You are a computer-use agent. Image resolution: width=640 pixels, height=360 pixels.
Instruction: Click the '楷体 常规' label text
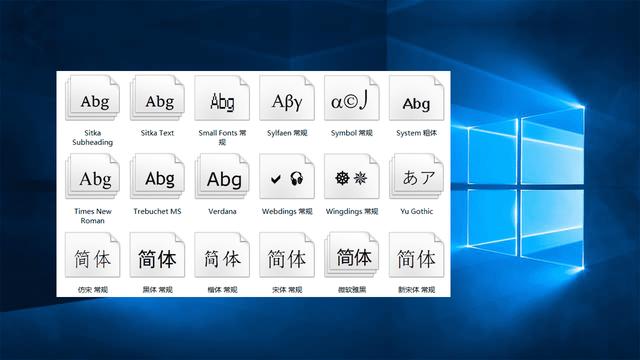pos(222,290)
